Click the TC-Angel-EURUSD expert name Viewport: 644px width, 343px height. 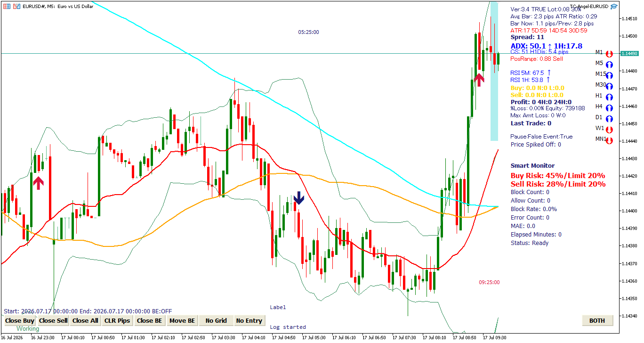[589, 7]
